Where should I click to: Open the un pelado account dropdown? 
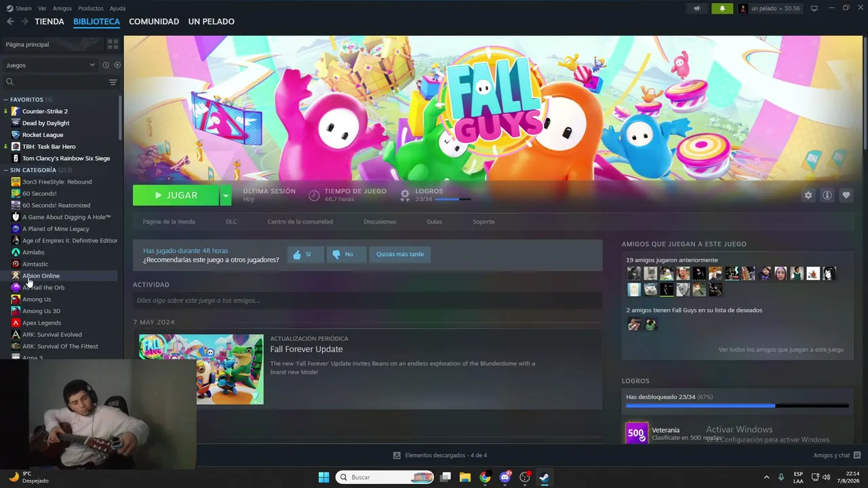(x=770, y=8)
